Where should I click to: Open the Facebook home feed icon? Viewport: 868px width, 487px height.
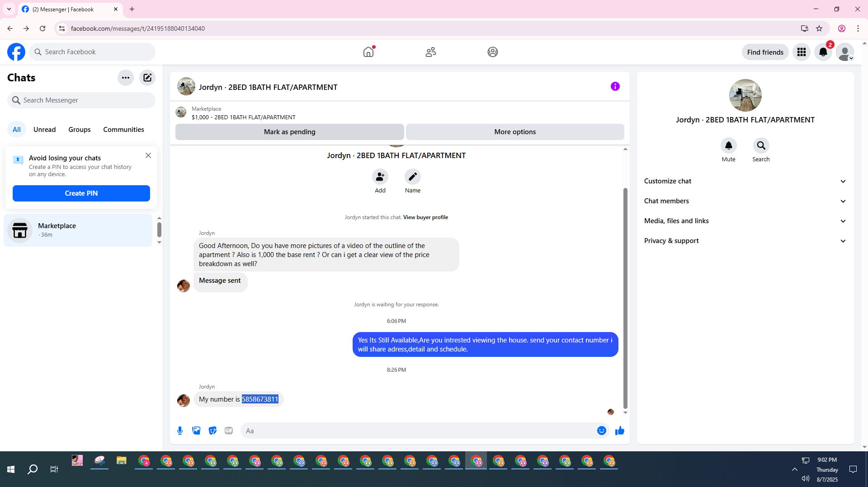[x=368, y=52]
